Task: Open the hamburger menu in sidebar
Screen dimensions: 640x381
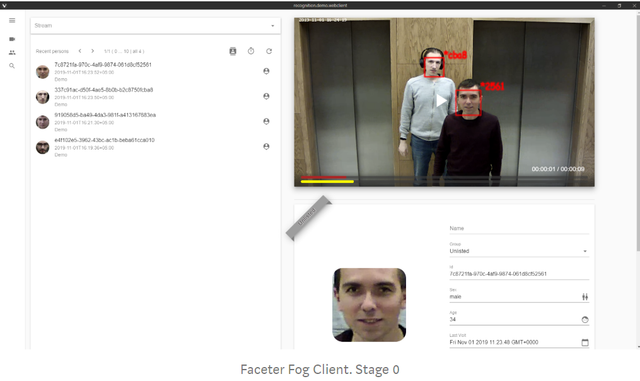Action: [x=12, y=20]
